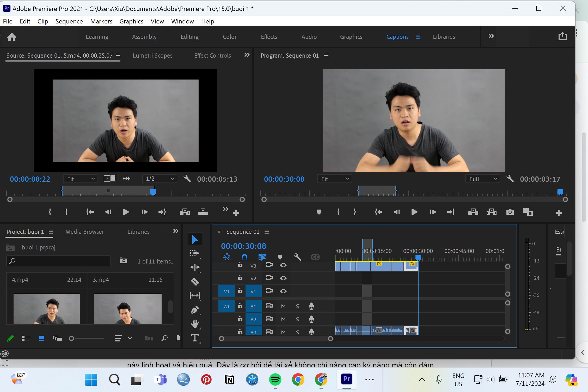
Task: Toggle timeline snap magnet
Action: tap(244, 257)
